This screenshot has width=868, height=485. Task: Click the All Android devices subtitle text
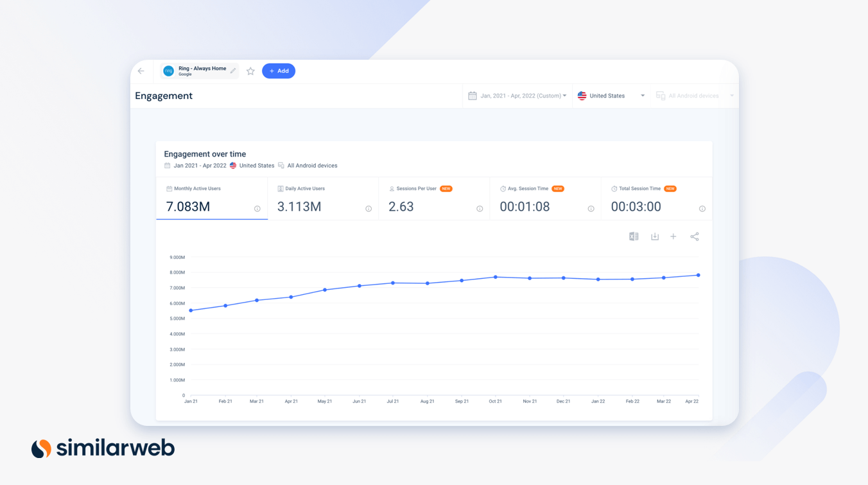[312, 166]
